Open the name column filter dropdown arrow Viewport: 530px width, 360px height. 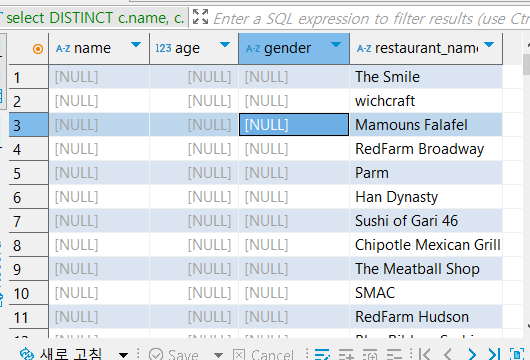[x=136, y=45]
